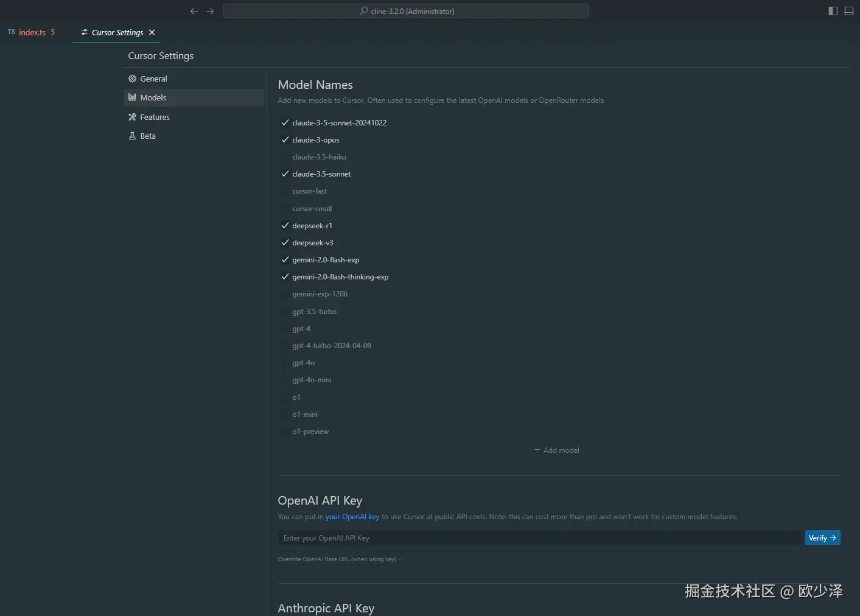Go forward with the right arrow

(210, 11)
